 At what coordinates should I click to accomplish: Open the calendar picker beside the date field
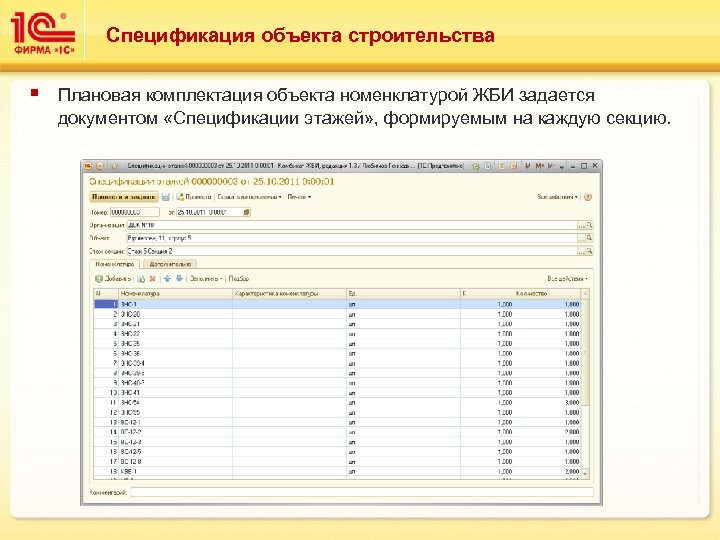click(247, 212)
